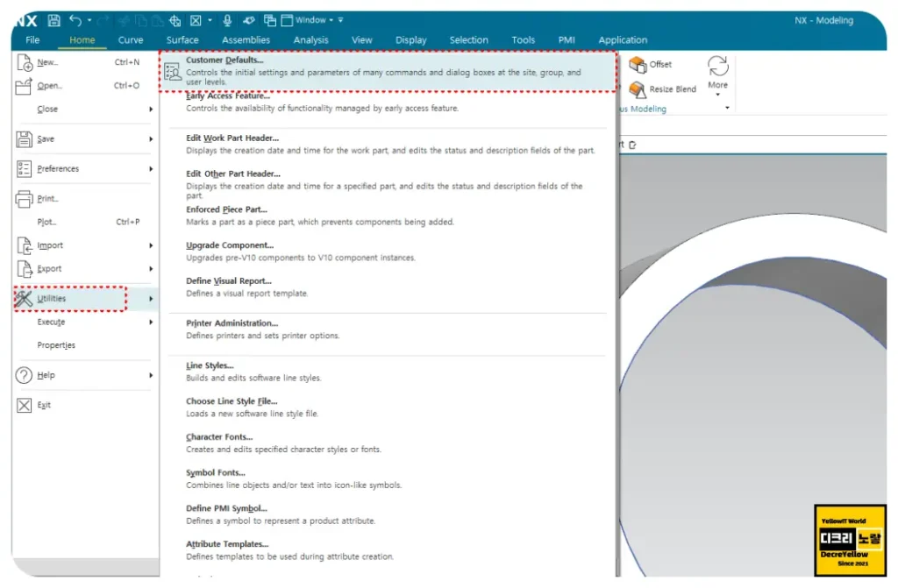
Task: Click the Resize Blend icon in ribbon
Action: (x=638, y=89)
